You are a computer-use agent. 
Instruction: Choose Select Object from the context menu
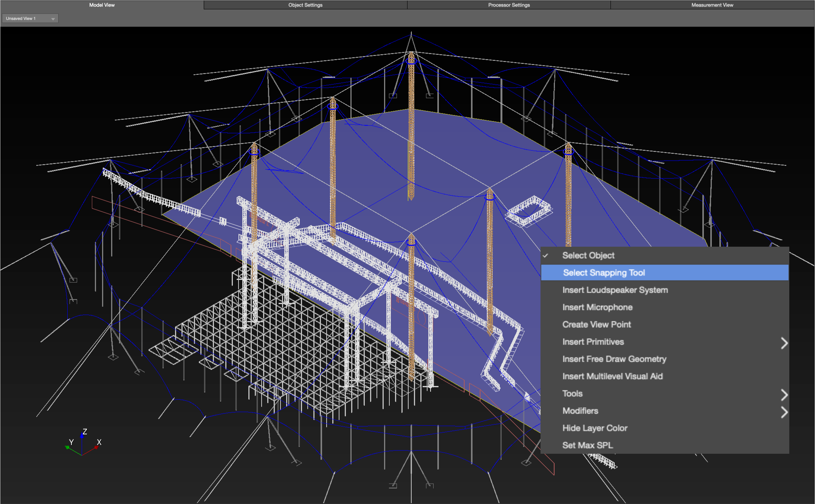(665, 255)
